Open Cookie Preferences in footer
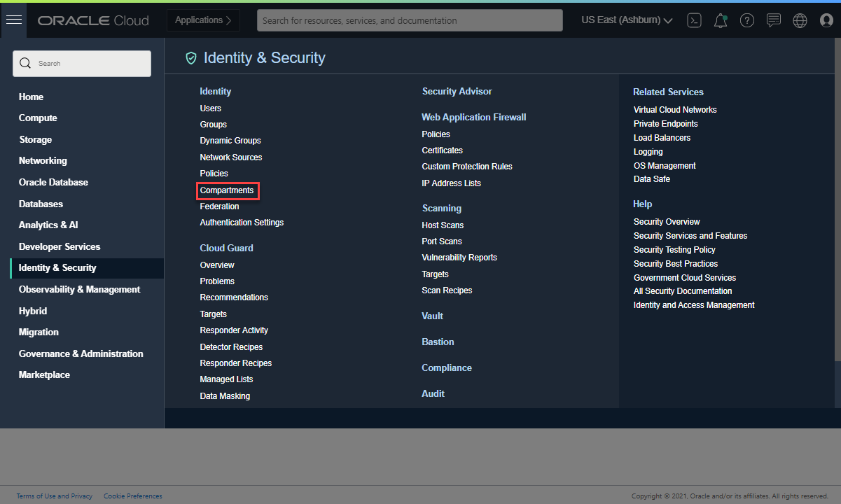841x504 pixels. pos(133,496)
